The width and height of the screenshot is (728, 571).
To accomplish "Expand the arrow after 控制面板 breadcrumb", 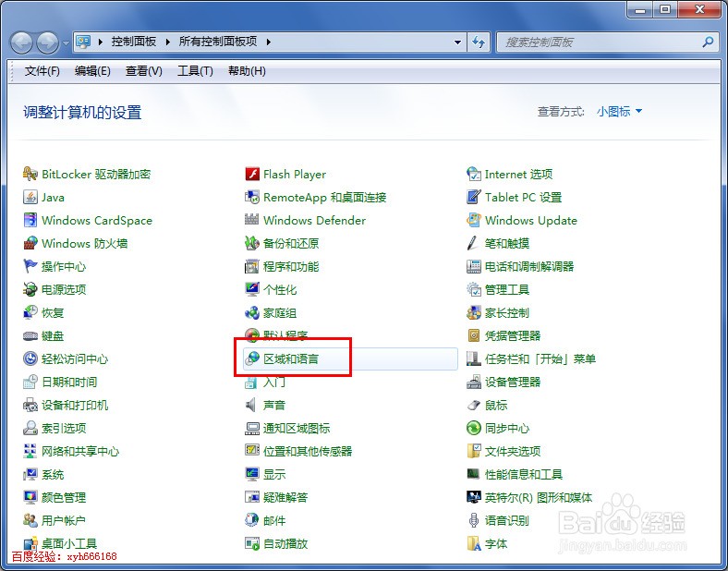I will tap(167, 42).
